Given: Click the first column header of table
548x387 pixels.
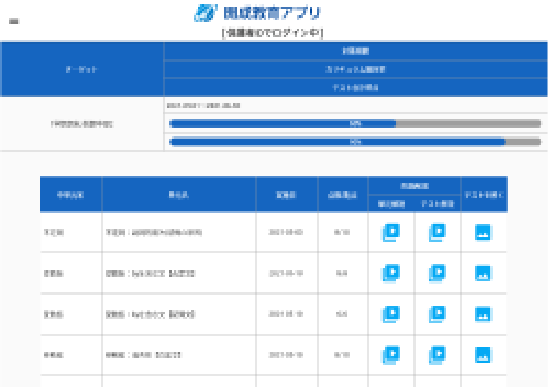Looking at the screenshot, I should (71, 195).
